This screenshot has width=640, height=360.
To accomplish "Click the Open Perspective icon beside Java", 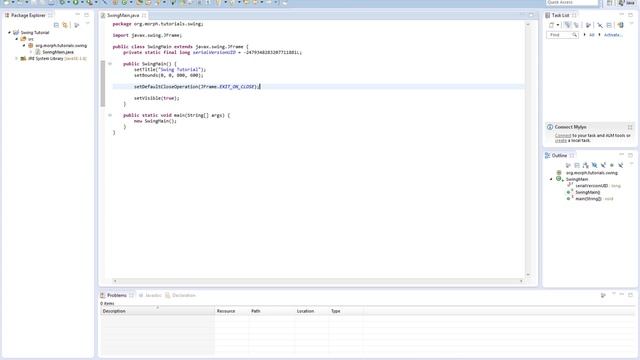I will coord(609,3).
